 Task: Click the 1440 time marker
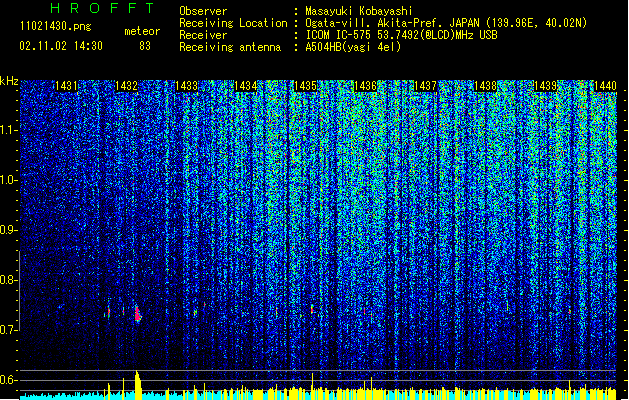605,86
